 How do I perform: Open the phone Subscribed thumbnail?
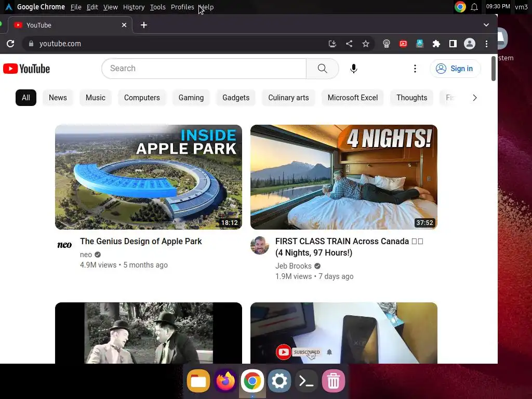coord(344,333)
